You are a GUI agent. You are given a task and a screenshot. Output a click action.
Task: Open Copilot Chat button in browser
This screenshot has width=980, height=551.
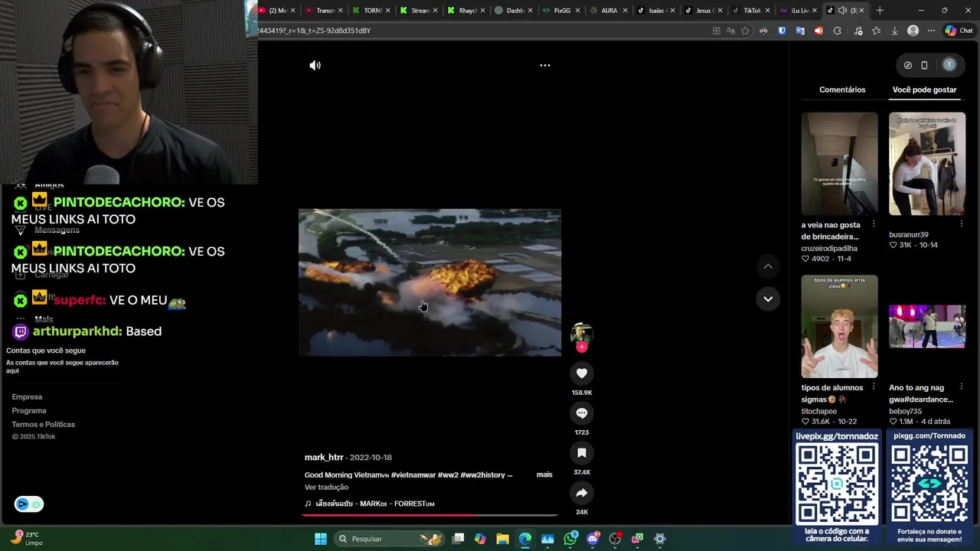[x=959, y=31]
